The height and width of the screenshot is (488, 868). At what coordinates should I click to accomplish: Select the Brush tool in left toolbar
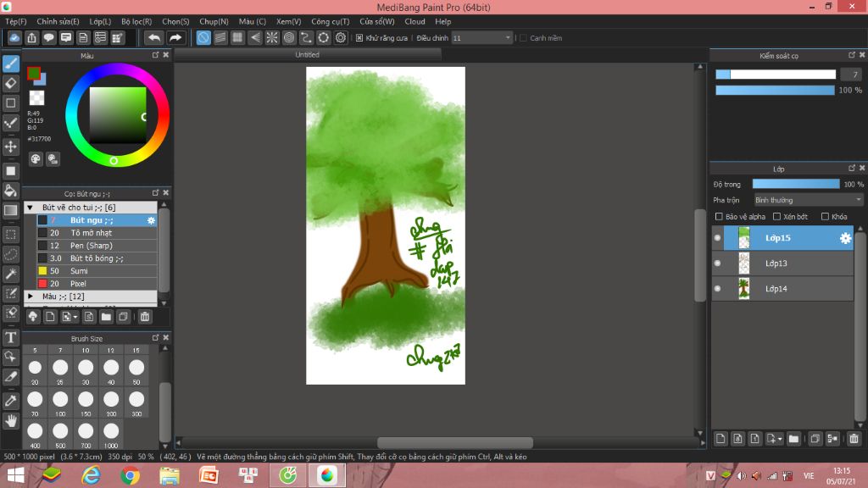pyautogui.click(x=11, y=64)
